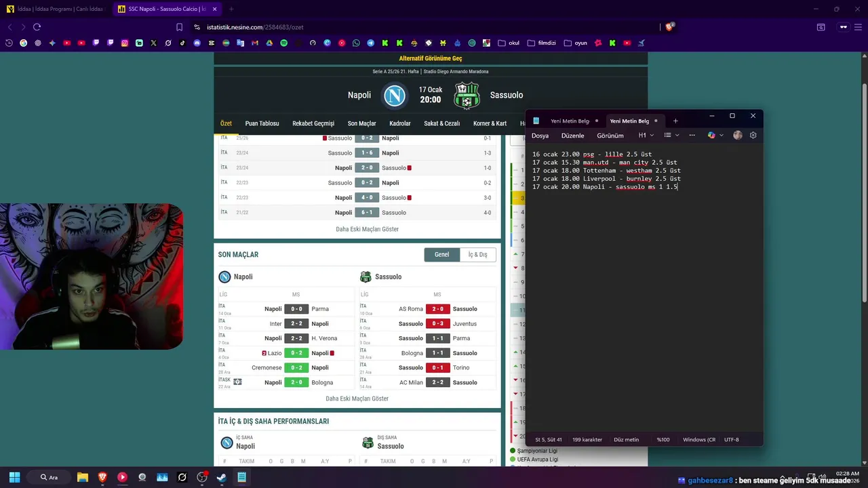Show older recent matches ('Daha Eski Maçları Göster')

coord(357,399)
